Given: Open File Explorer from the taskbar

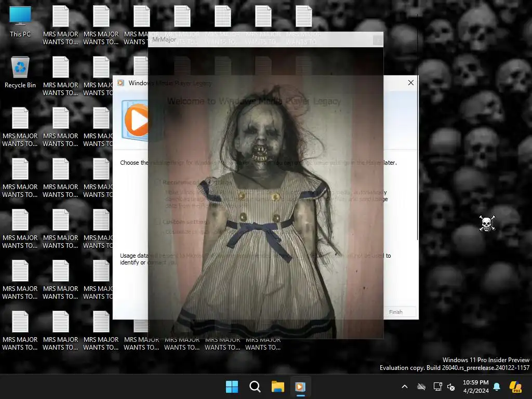Looking at the screenshot, I should coord(277,387).
